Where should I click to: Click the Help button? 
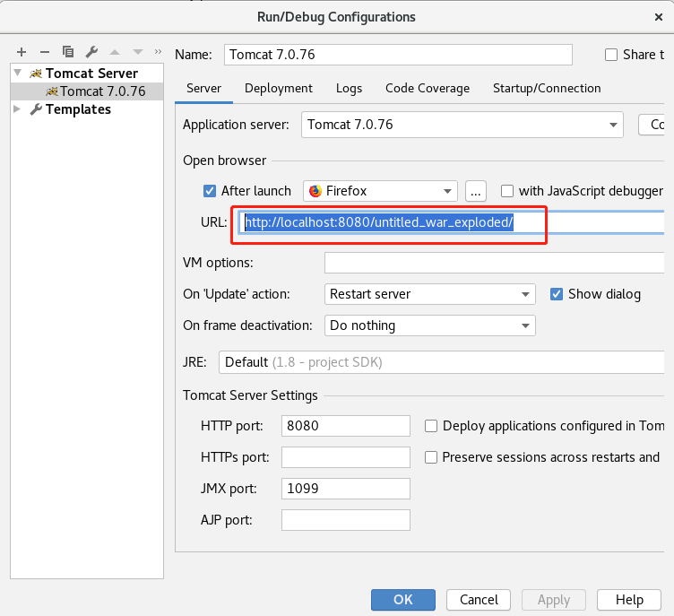point(629,600)
